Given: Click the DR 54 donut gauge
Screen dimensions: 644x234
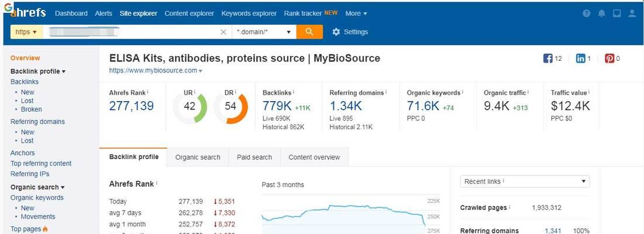Looking at the screenshot, I should pyautogui.click(x=231, y=106).
